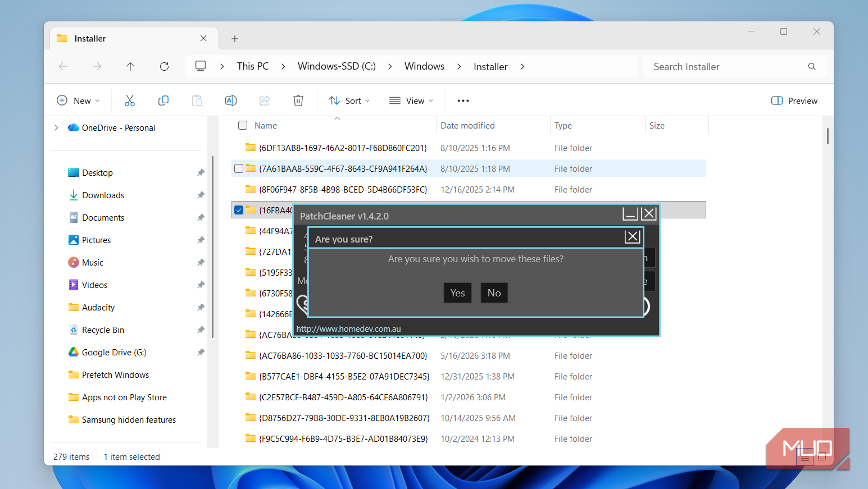Click This PC in breadcrumb
The image size is (868, 489).
[253, 66]
